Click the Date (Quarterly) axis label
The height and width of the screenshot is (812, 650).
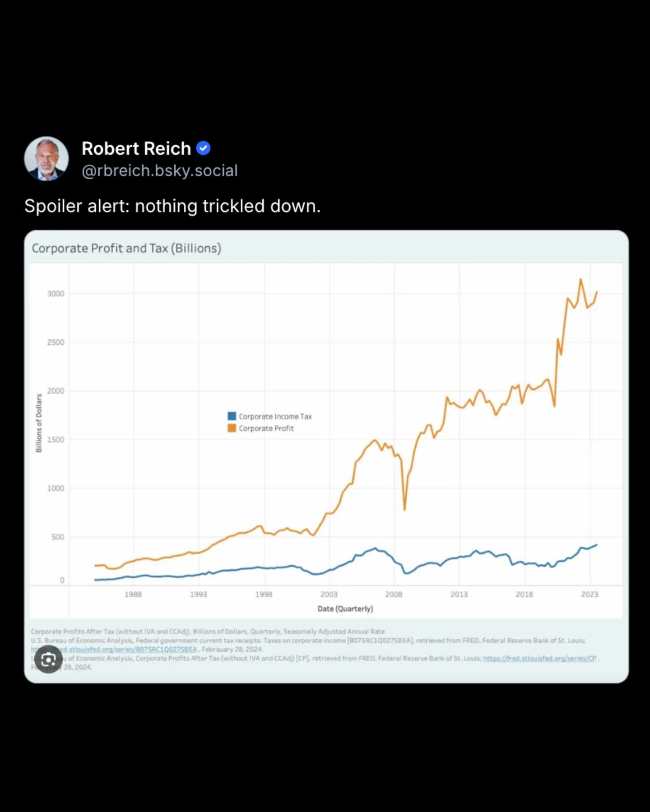[345, 609]
